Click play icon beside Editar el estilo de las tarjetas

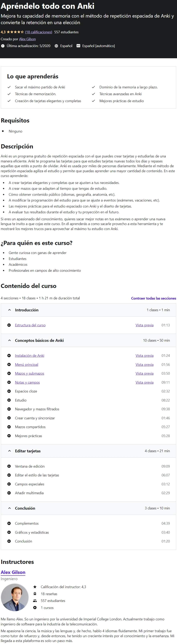tap(9, 475)
